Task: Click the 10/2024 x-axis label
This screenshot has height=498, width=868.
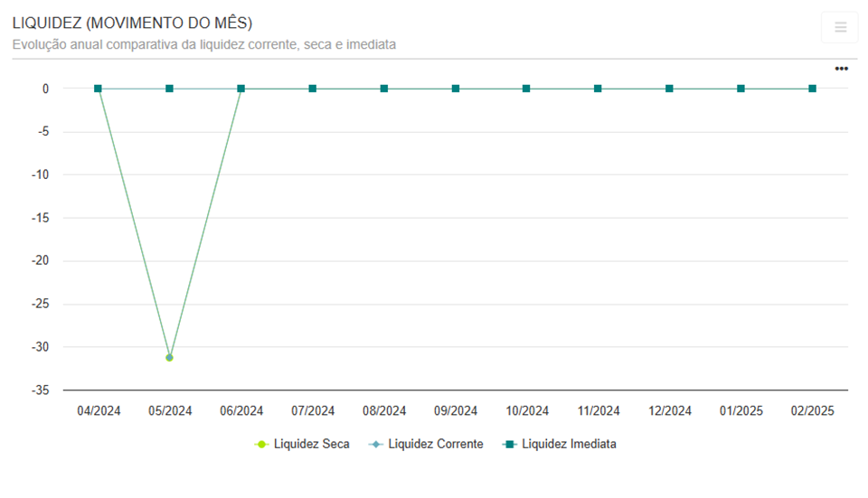Action: coord(526,410)
